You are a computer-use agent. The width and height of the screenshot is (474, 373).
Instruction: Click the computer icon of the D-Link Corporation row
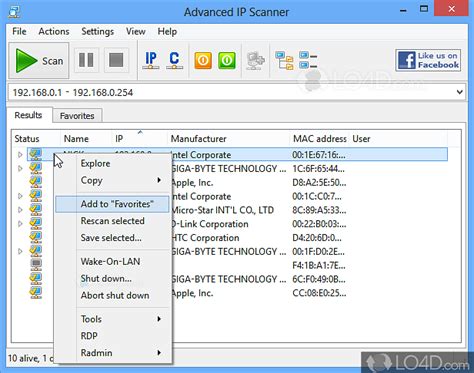tap(36, 223)
